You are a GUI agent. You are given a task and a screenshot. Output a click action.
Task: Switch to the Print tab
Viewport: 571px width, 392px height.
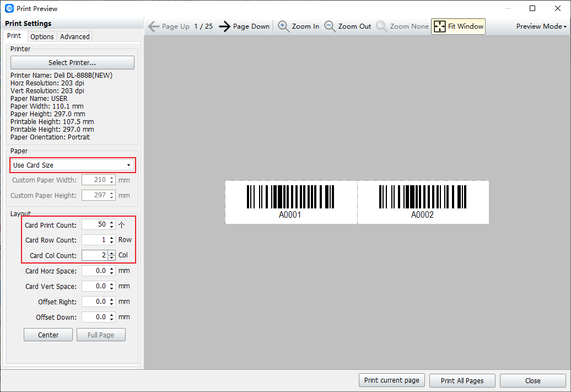pyautogui.click(x=14, y=36)
